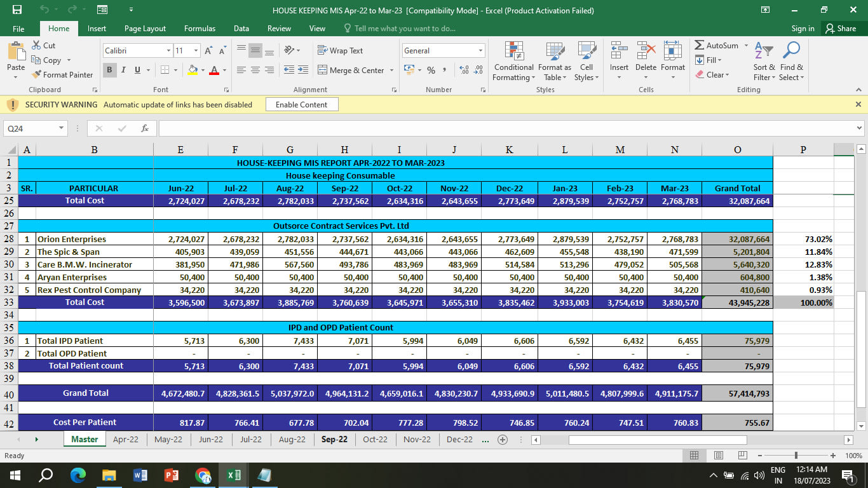Open Sort & Filter menu

(x=764, y=61)
